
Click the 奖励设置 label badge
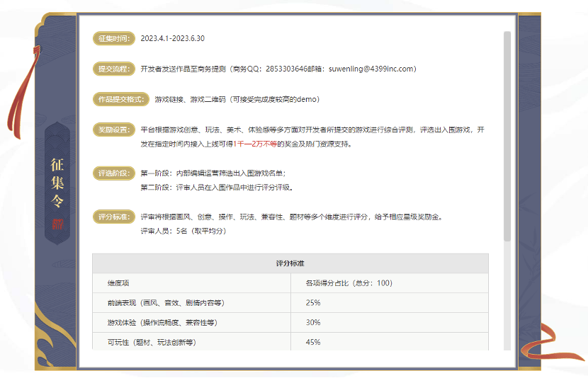pos(113,130)
